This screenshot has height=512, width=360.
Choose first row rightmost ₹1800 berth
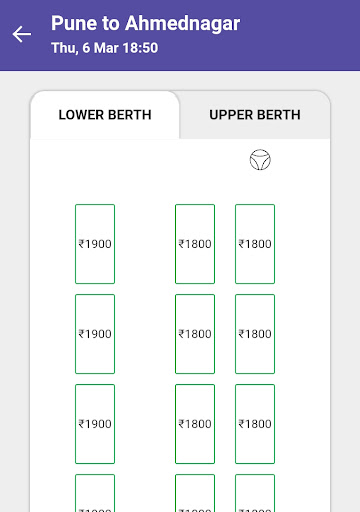255,244
